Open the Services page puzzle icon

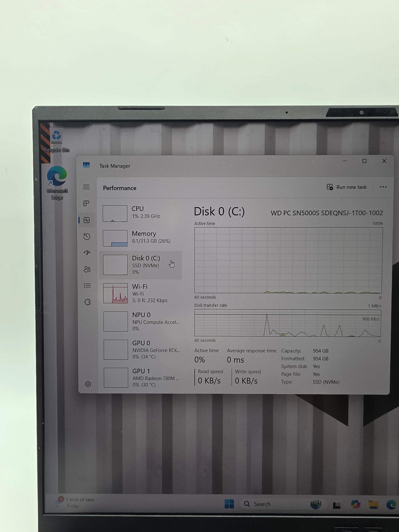pyautogui.click(x=87, y=302)
